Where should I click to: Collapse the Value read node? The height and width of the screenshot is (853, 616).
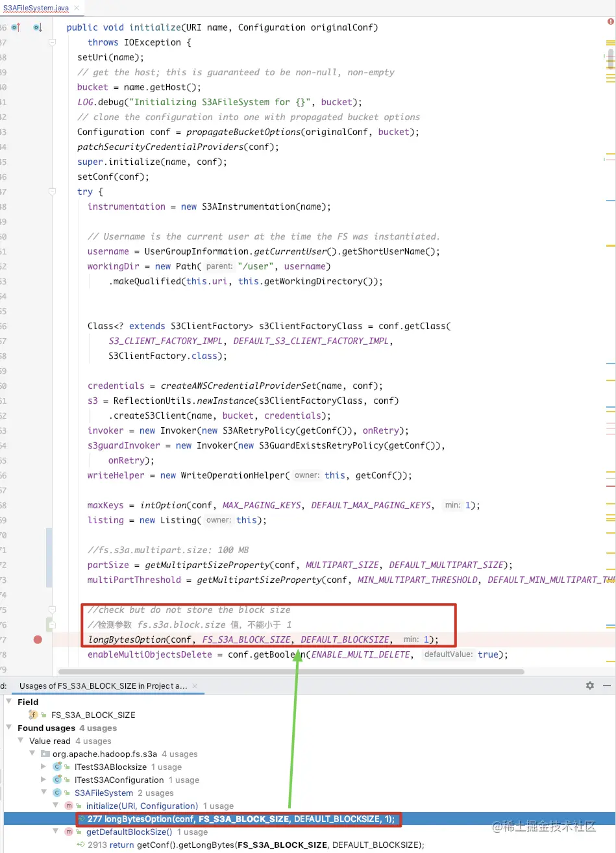(x=21, y=741)
